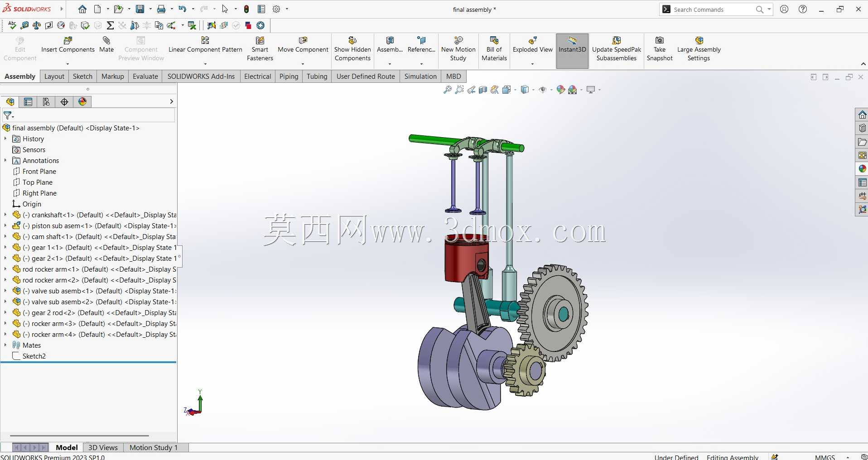
Task: Select the Front Plane item
Action: [x=39, y=172]
